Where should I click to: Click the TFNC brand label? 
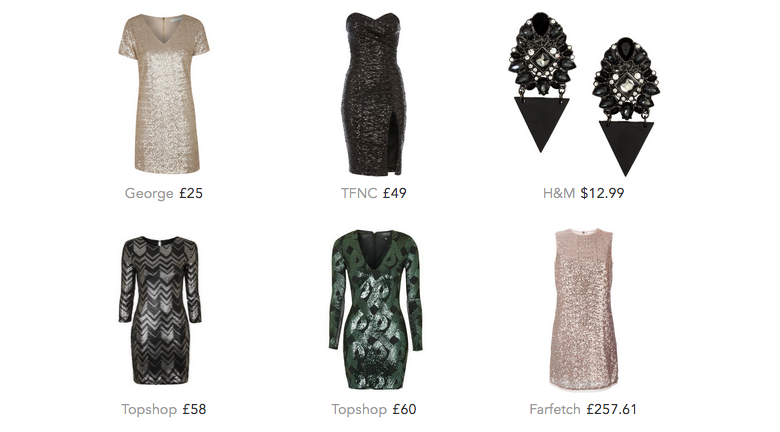359,193
